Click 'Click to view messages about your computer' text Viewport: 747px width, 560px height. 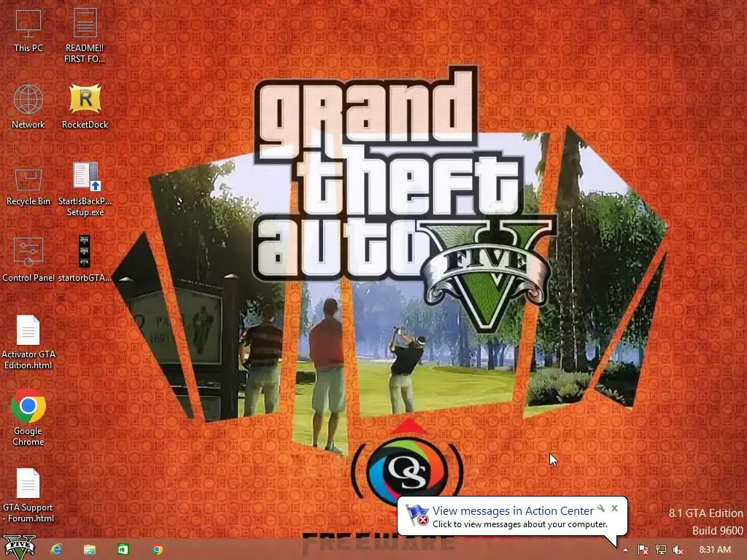519,524
